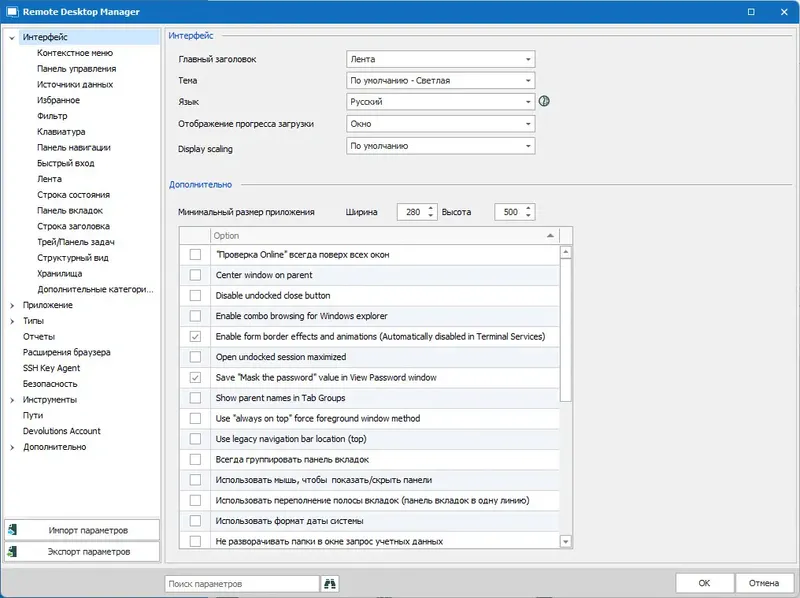
Task: Click the OK button
Action: click(x=704, y=582)
